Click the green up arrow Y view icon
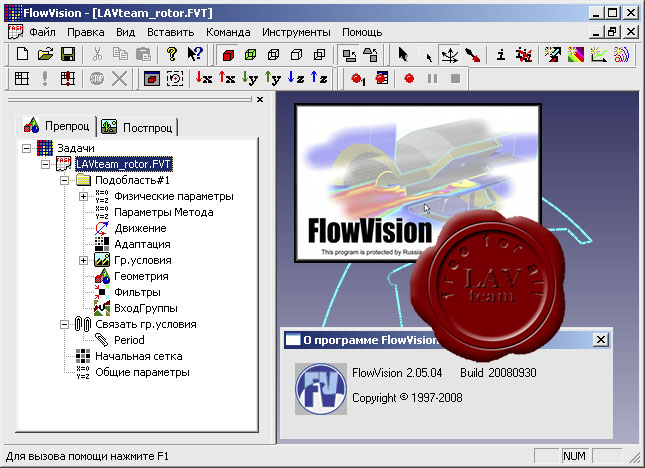Viewport: 645px width, 468px height. point(273,78)
